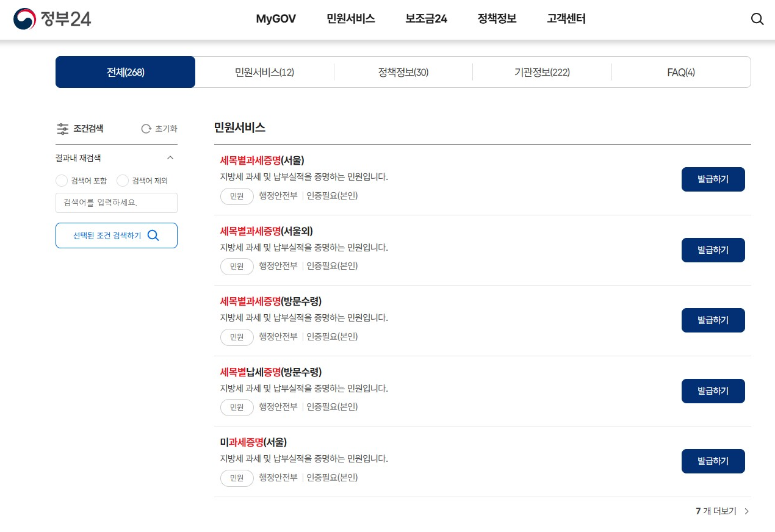Open the MyGOV menu
This screenshot has height=532, width=775.
pyautogui.click(x=276, y=19)
